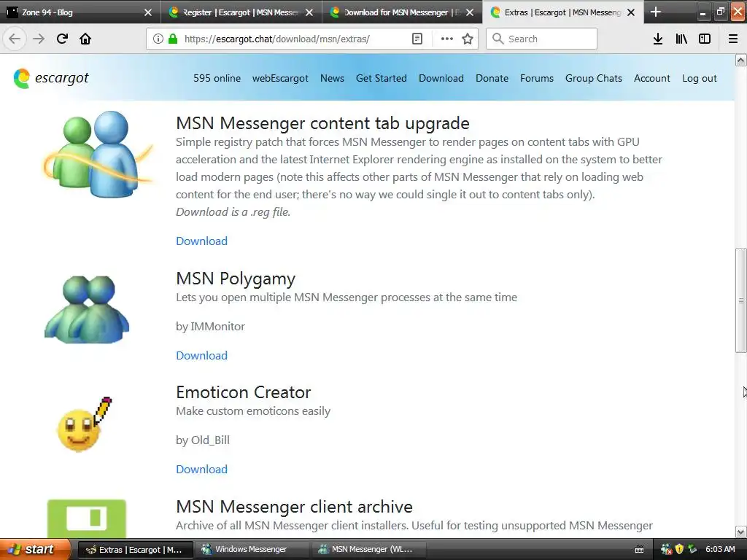Download MSN Polygamy

click(201, 356)
